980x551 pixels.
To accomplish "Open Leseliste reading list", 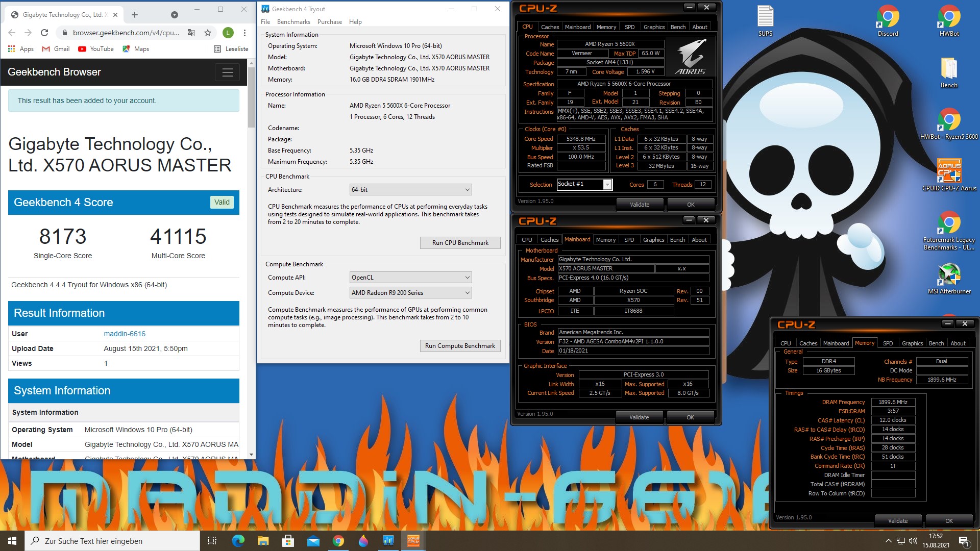I will [231, 49].
